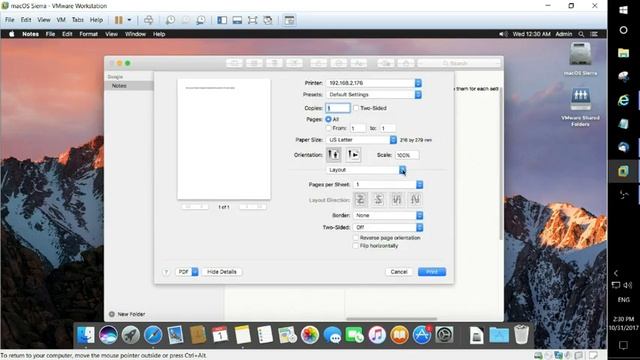Viewport: 640px width, 360px height.
Task: Open the macOS Window menu
Action: 135,34
